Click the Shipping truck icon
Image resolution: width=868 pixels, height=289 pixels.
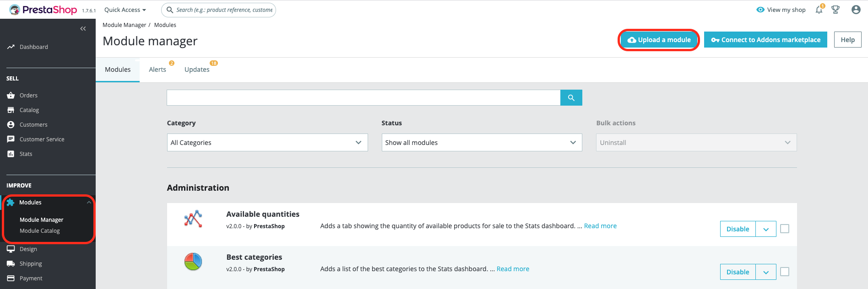tap(11, 264)
